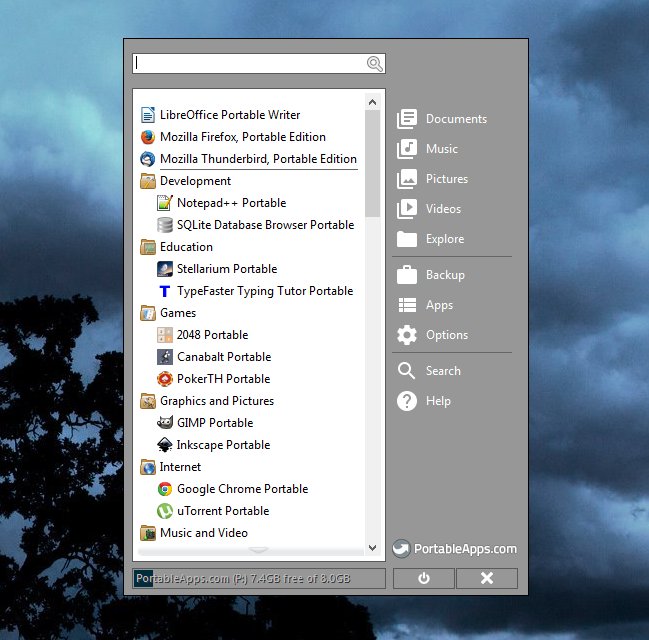Screen dimensions: 649x640
Task: Click the 2048 Portable icon
Action: (165, 335)
